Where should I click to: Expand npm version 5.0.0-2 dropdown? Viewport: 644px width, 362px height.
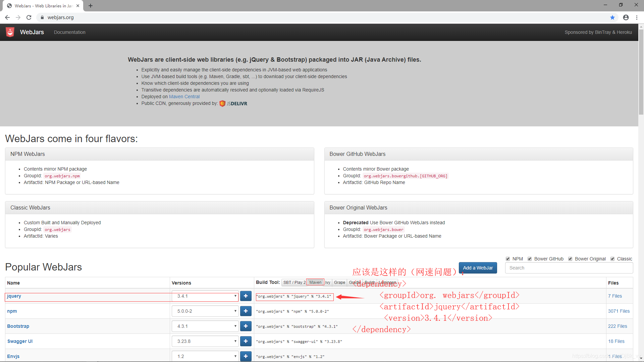(x=205, y=311)
